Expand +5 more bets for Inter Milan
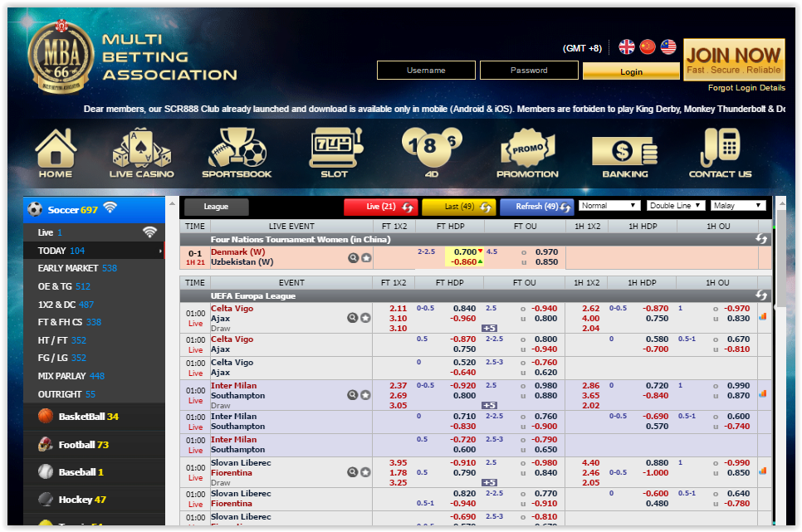Screen dimensions: 802x532 point(489,405)
